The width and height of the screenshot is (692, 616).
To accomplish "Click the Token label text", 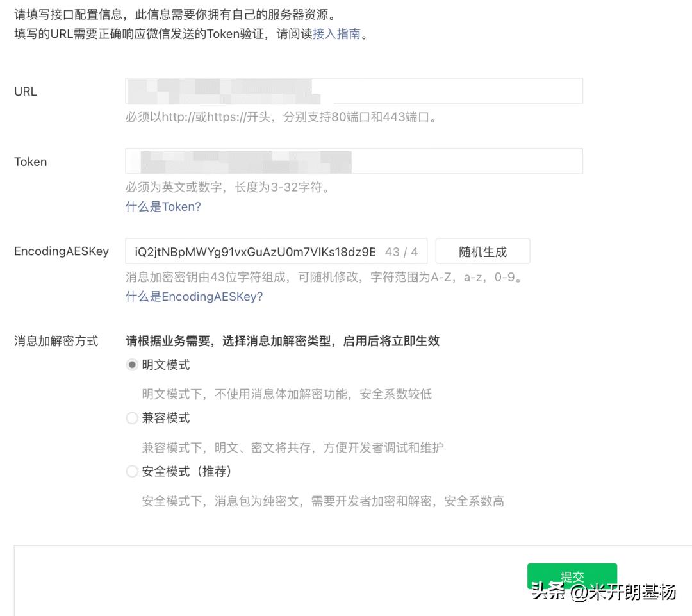I will [x=30, y=162].
